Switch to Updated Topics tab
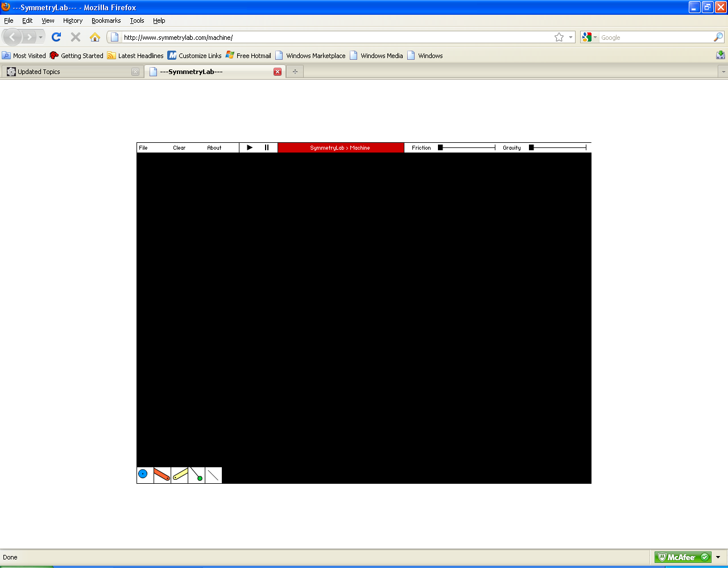This screenshot has height=568, width=728. tap(73, 72)
